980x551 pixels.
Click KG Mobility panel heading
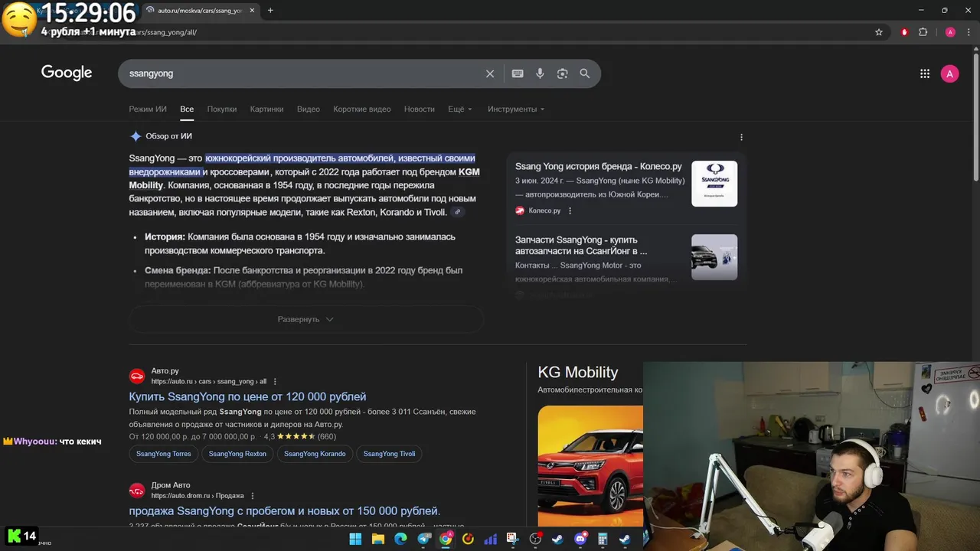coord(578,373)
